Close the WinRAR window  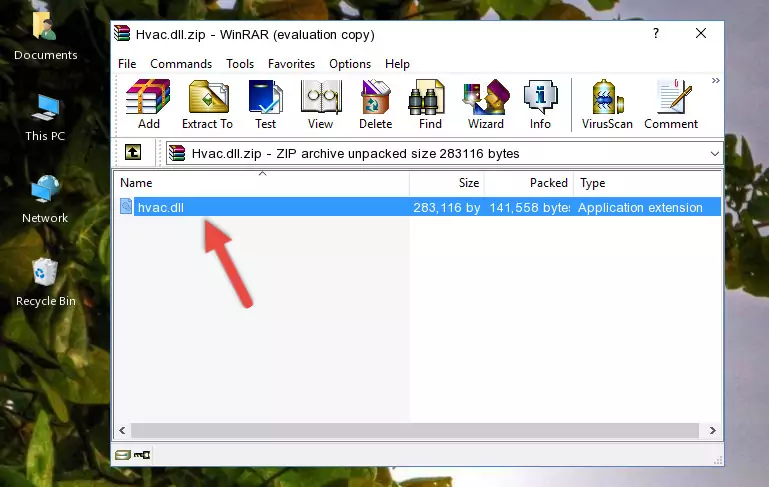click(701, 33)
